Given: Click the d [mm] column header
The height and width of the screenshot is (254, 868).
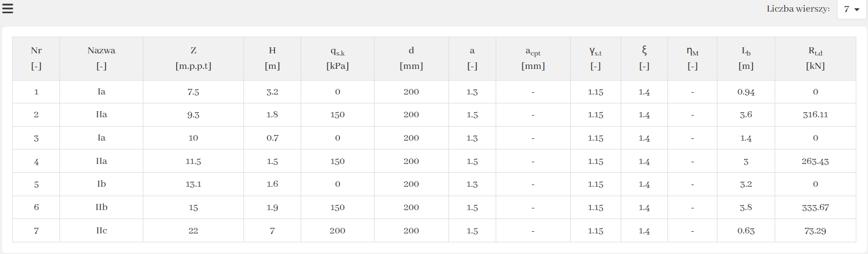Looking at the screenshot, I should [411, 58].
